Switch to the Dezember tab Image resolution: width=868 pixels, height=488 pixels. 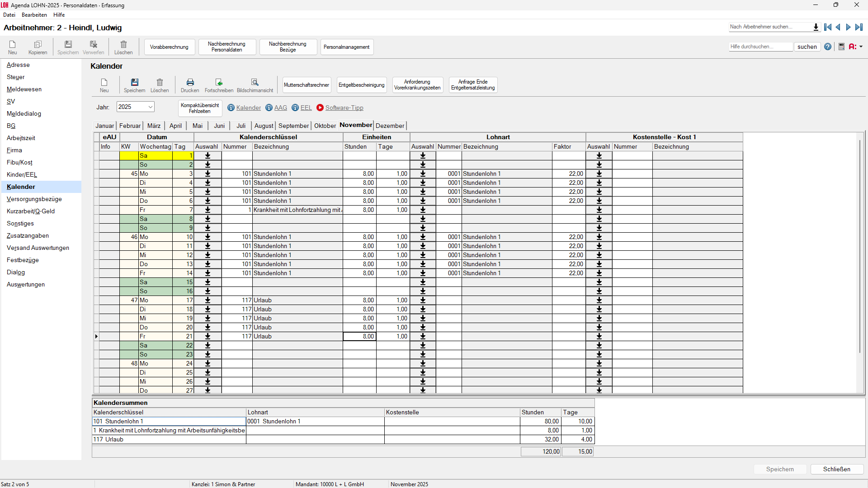(x=390, y=126)
